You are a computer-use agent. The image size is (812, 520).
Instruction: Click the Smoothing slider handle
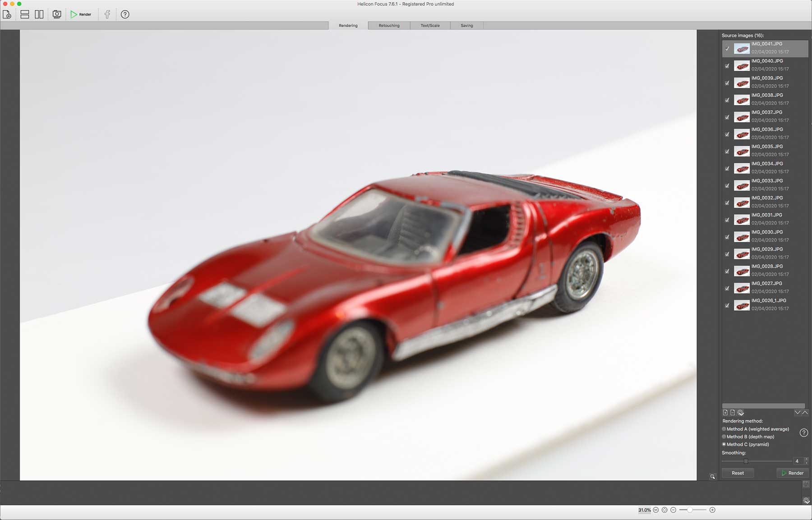(746, 461)
